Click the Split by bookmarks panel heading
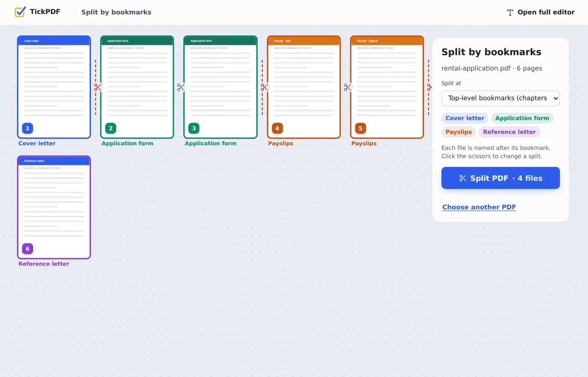The image size is (588, 377). click(x=491, y=52)
